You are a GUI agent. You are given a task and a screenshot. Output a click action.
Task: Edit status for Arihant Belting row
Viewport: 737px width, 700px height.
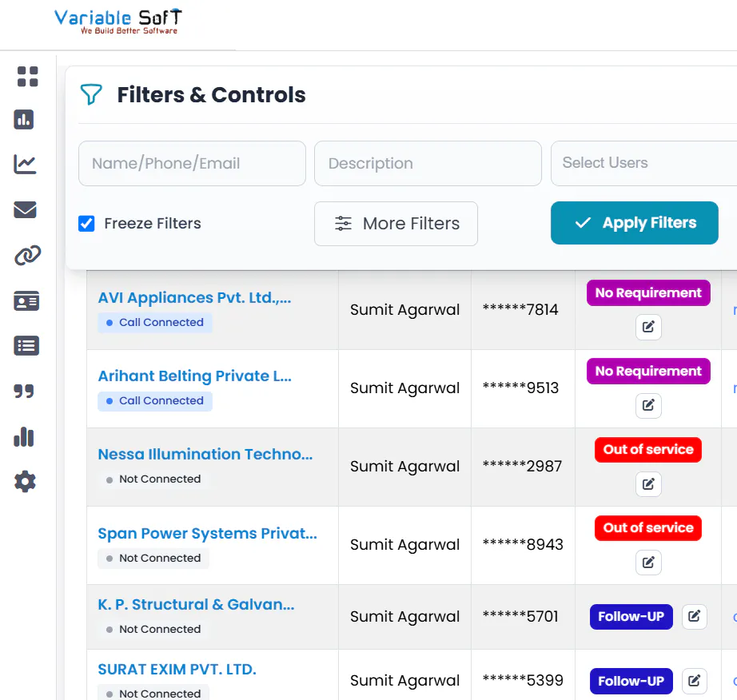(648, 405)
